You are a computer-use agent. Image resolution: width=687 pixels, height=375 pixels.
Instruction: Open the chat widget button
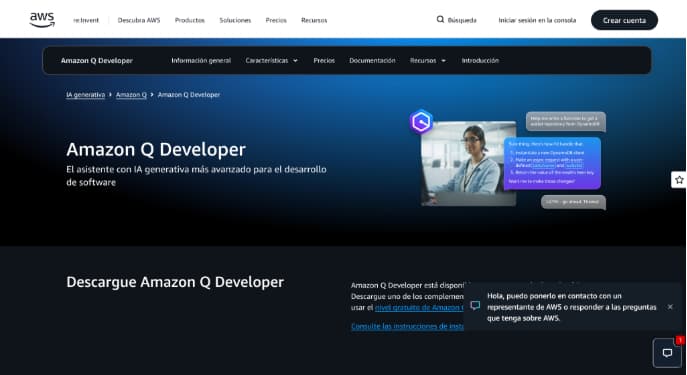[667, 353]
